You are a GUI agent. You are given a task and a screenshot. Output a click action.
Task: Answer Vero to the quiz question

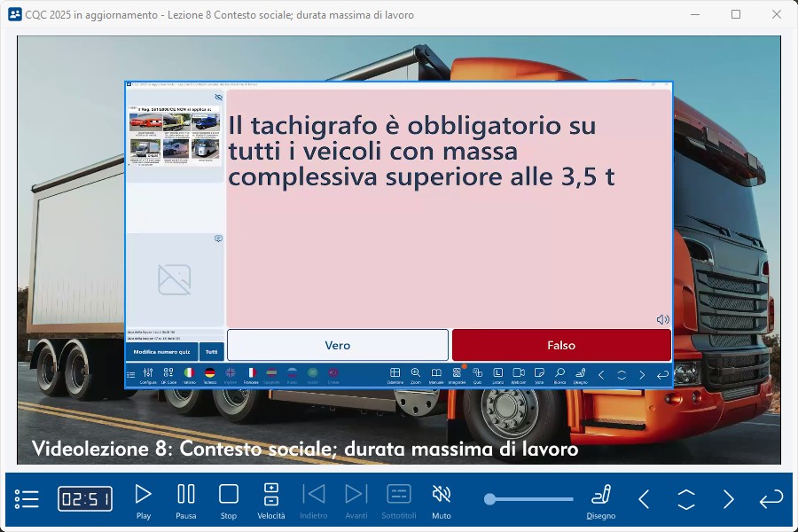pos(338,345)
